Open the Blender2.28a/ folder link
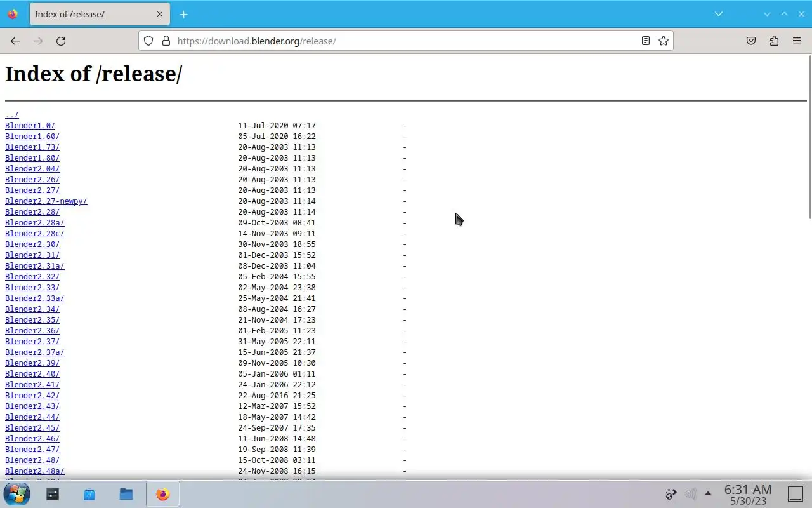Image resolution: width=812 pixels, height=508 pixels. [35, 223]
